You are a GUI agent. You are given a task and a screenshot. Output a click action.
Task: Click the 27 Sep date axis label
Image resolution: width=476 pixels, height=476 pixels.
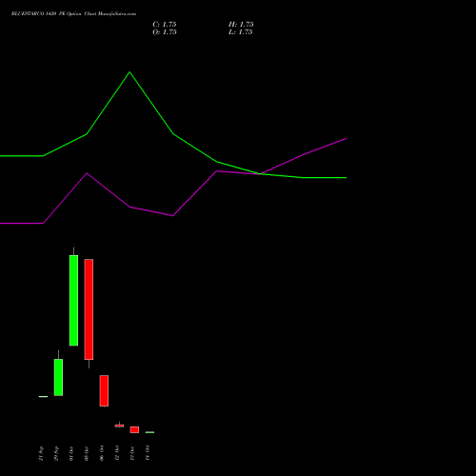tap(41, 453)
